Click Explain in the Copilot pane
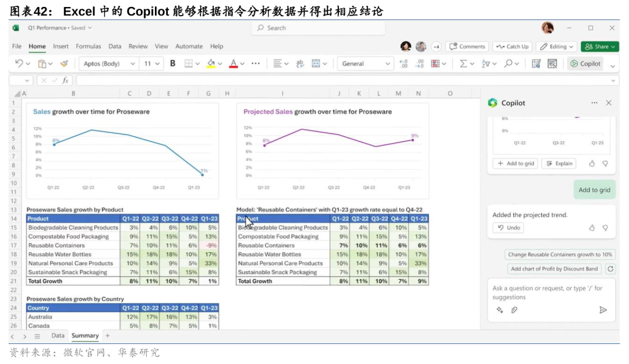Viewport: 629px width, 364px height. (559, 163)
